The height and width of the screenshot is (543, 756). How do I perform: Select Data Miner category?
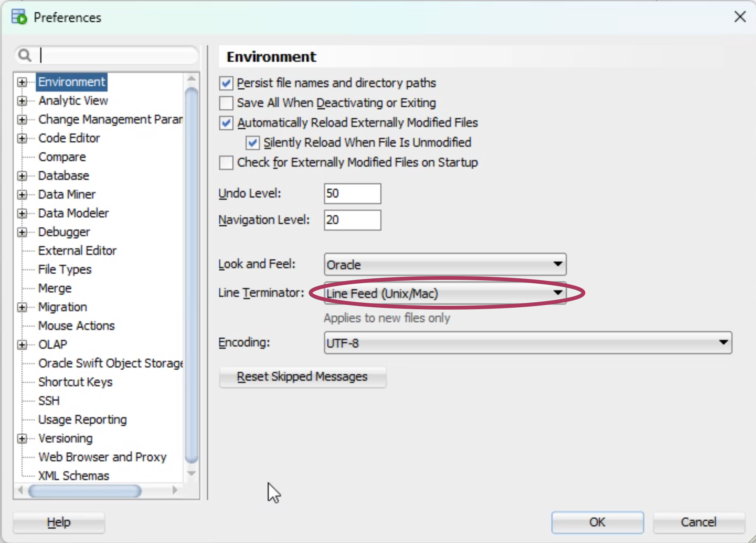pyautogui.click(x=67, y=195)
